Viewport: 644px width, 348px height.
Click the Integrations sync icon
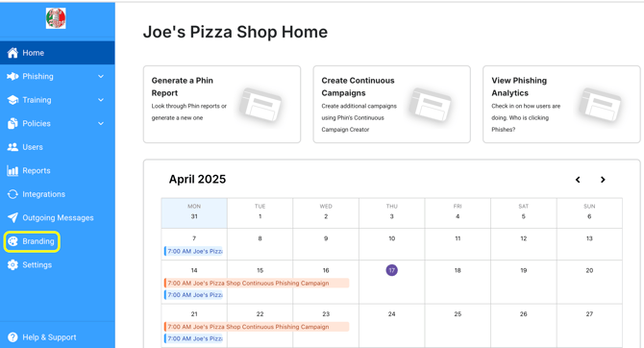(x=12, y=194)
